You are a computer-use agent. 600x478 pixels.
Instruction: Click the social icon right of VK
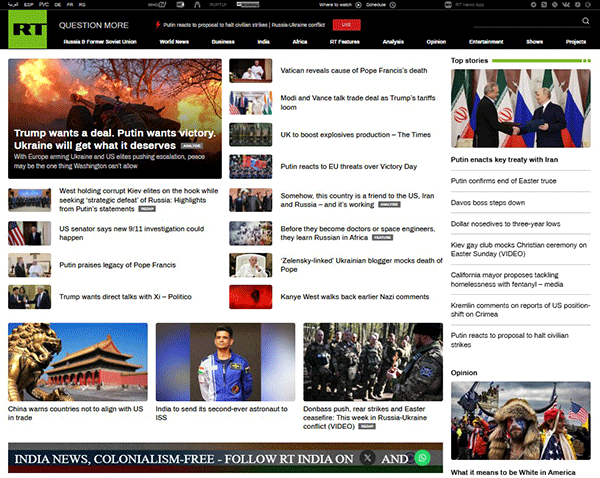577,5
